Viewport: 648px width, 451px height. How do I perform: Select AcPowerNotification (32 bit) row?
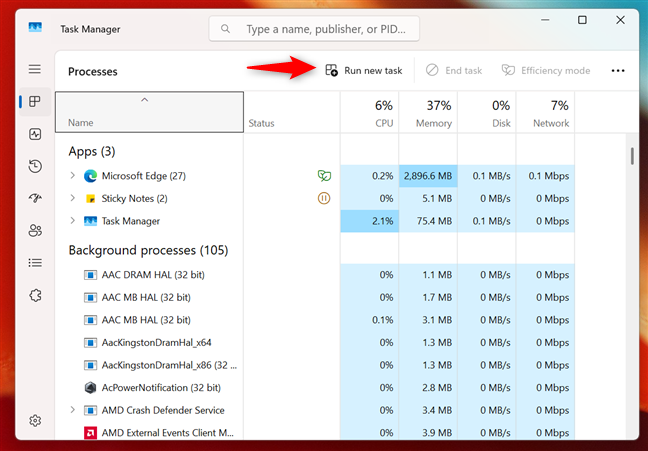(x=315, y=388)
